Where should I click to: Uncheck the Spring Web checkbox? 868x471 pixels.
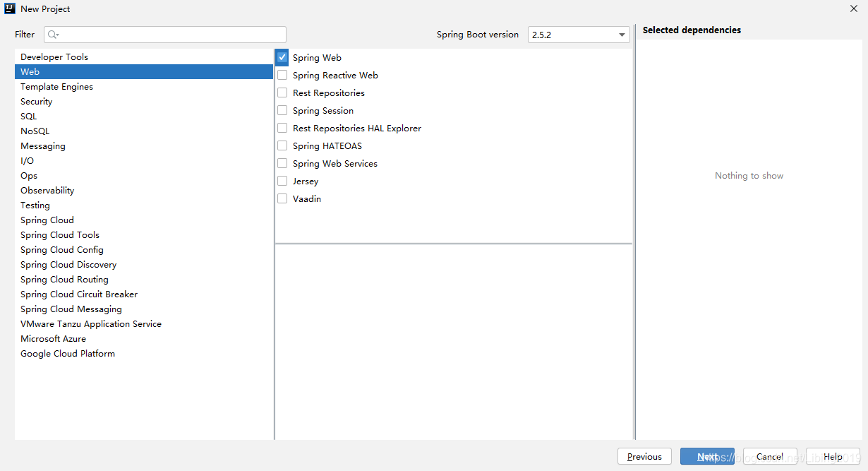282,57
